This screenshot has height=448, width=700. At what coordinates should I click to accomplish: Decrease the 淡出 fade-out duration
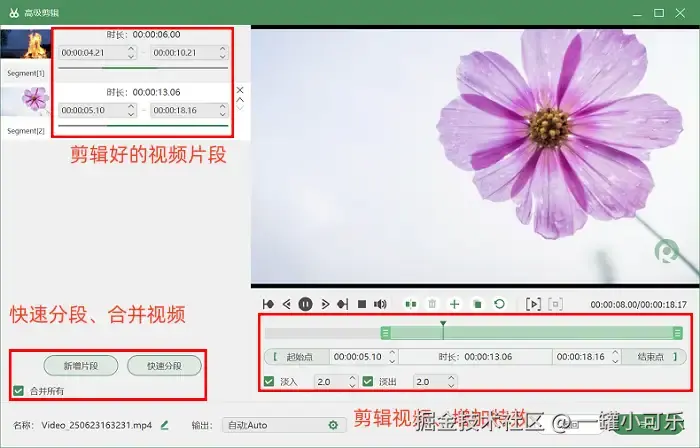coord(451,386)
